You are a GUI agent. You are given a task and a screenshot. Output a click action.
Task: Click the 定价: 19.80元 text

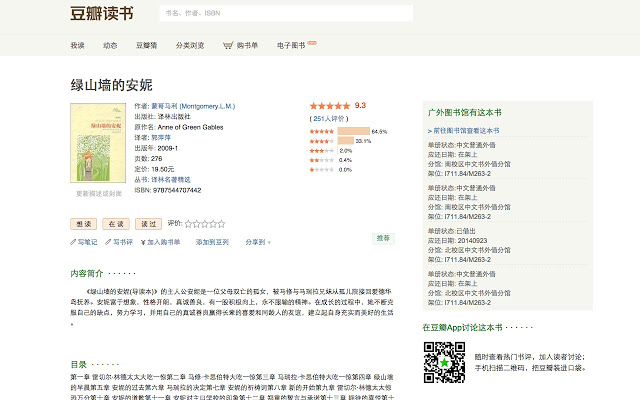point(154,169)
